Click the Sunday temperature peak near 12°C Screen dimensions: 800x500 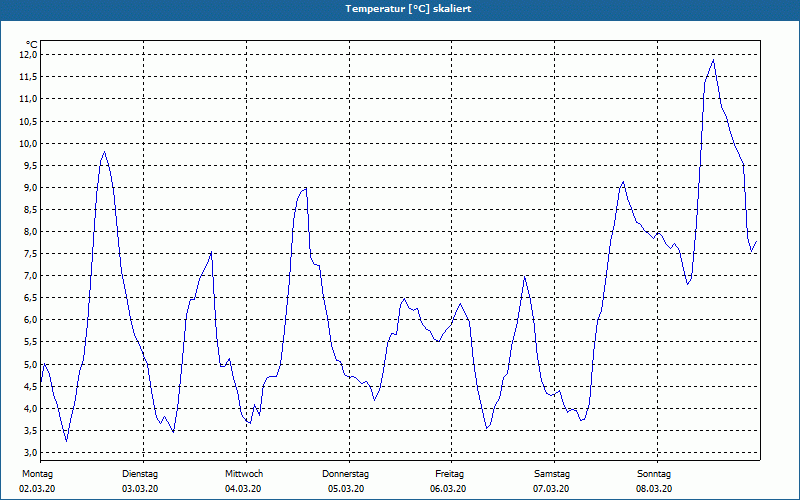click(713, 60)
